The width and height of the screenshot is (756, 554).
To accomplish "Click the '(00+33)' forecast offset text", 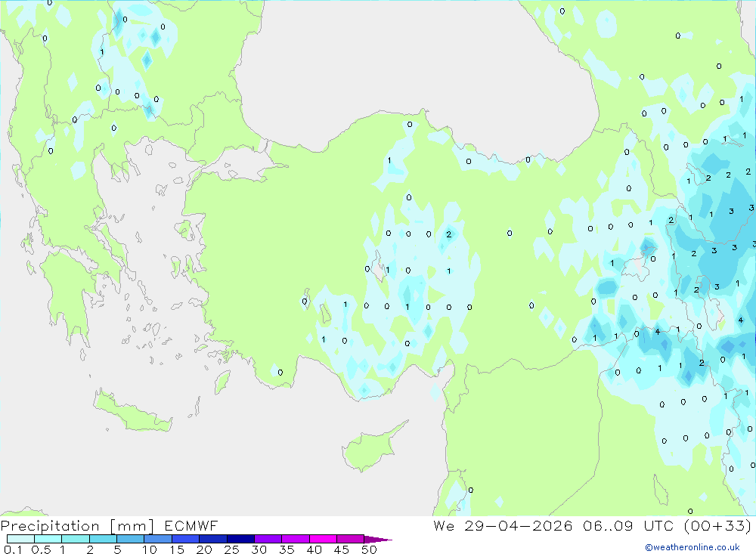I will [x=718, y=526].
